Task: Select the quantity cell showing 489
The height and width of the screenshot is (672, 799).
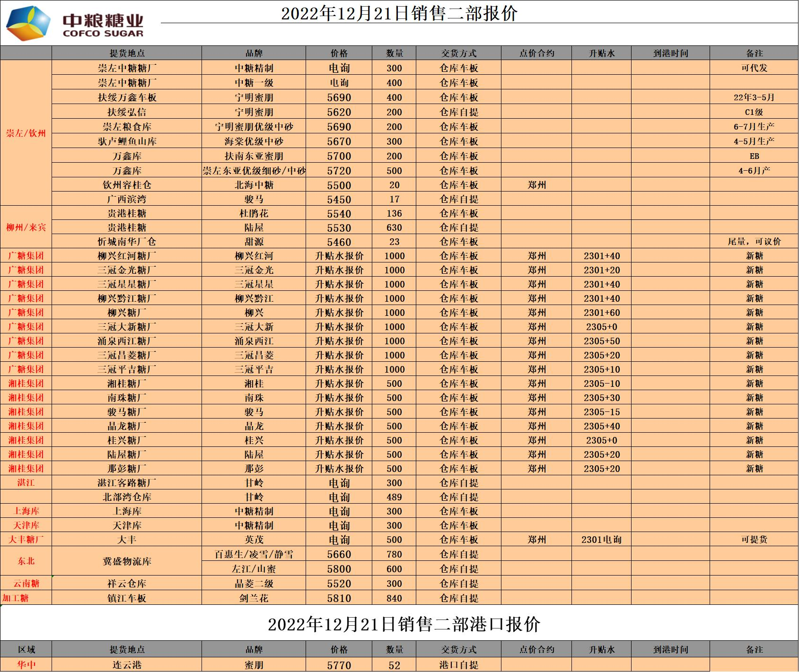Action: click(394, 497)
